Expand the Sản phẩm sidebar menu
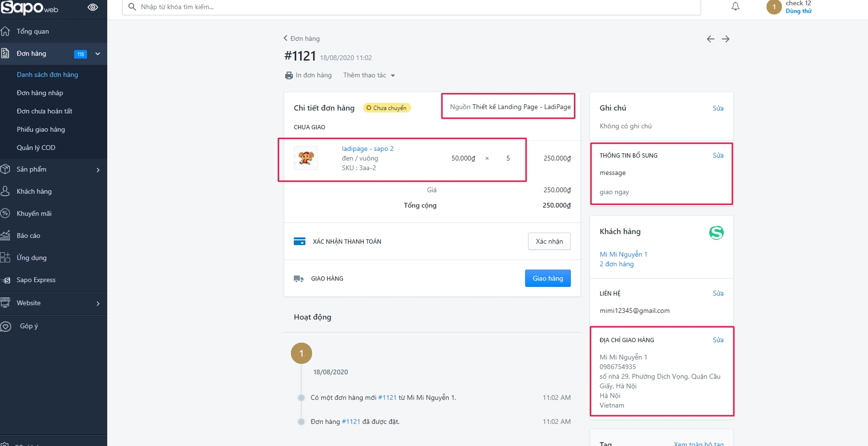Viewport: 868px width, 446px height. tap(98, 170)
